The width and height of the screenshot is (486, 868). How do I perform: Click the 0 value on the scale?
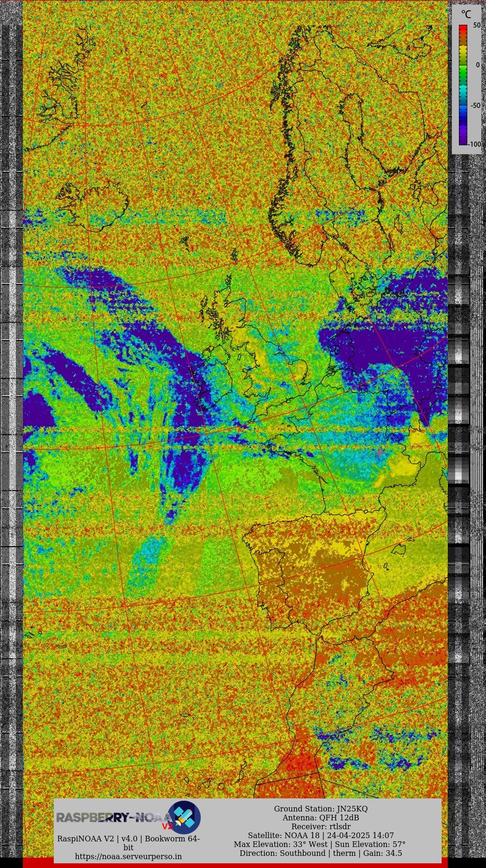[x=478, y=65]
